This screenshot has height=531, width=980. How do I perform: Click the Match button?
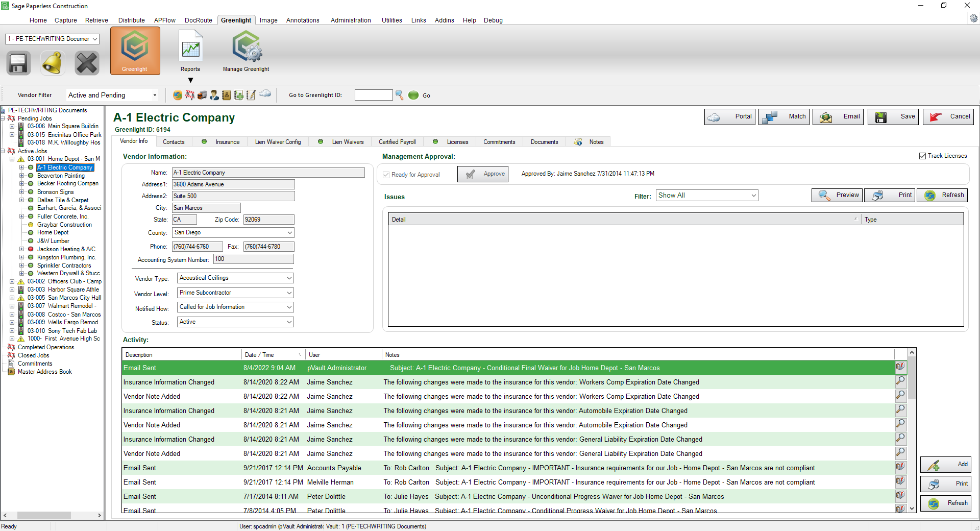point(784,117)
